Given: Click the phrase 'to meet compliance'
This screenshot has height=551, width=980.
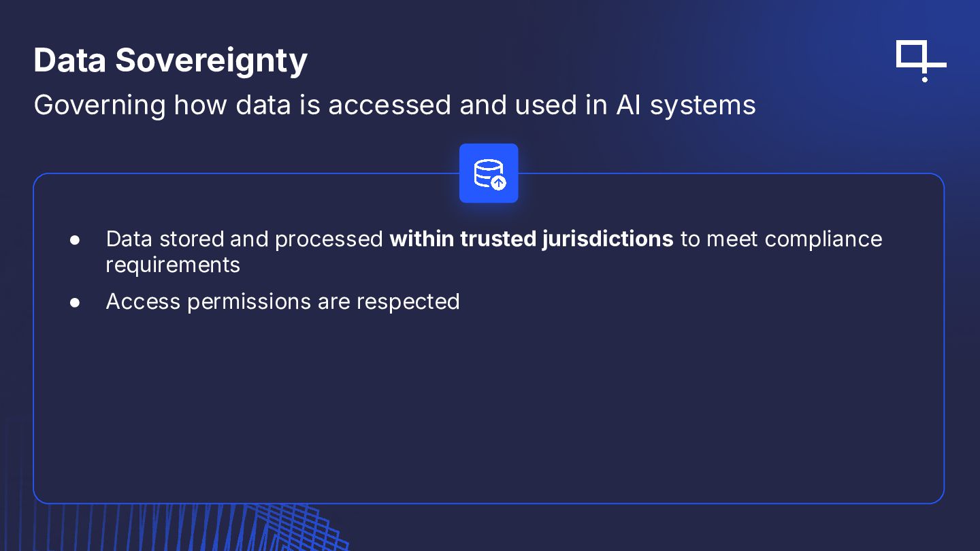Looking at the screenshot, I should click(x=781, y=239).
